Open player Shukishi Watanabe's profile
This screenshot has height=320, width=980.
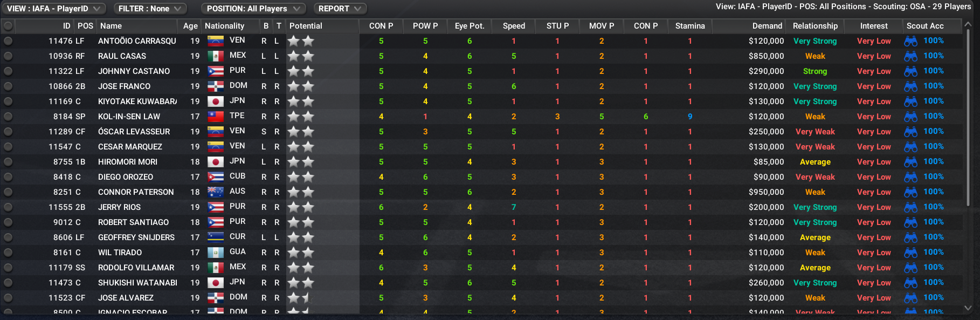coord(137,283)
